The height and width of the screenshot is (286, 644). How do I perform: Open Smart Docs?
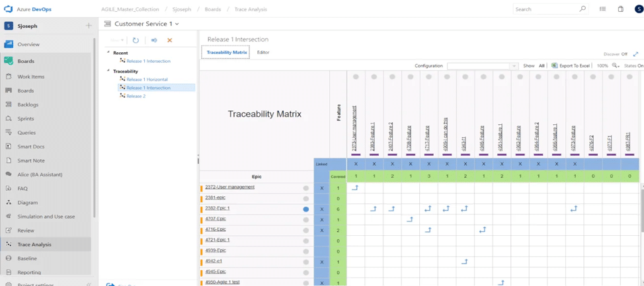click(31, 147)
